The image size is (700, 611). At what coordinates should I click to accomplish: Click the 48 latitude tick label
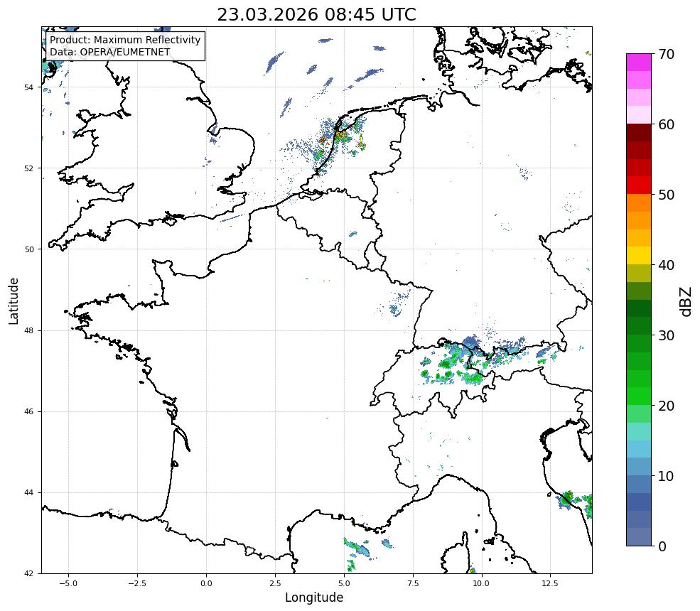[29, 330]
